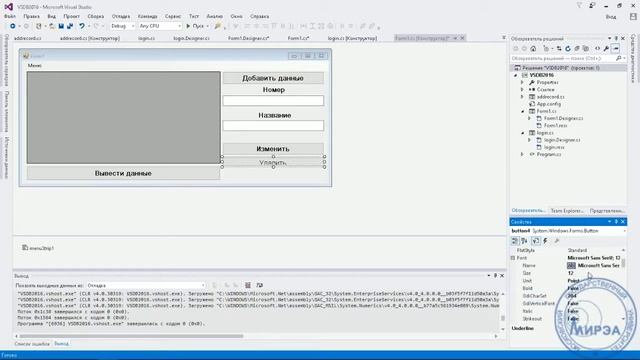Switch to the Team Explorer tab
Screen dimensions: 640x360
(567, 211)
